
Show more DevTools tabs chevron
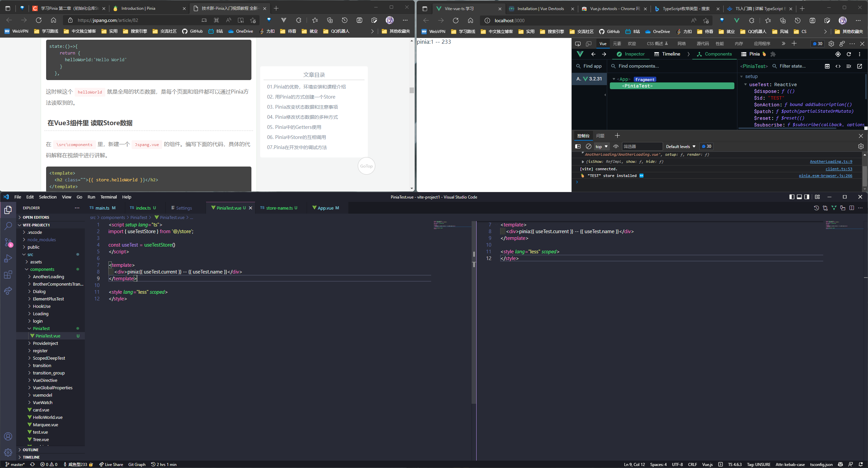(x=784, y=43)
